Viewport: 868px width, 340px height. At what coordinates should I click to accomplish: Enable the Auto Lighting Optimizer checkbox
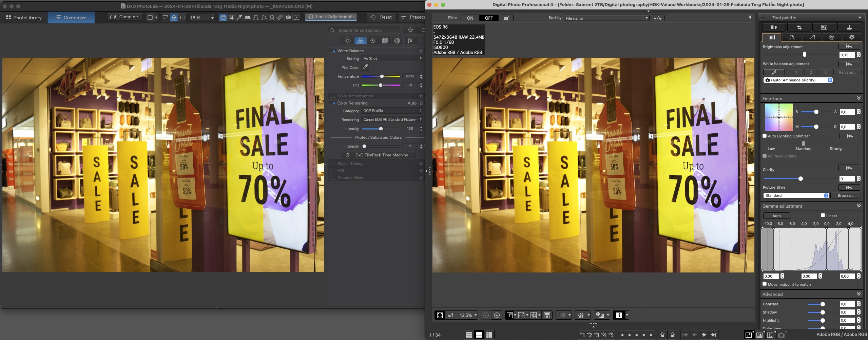(765, 136)
